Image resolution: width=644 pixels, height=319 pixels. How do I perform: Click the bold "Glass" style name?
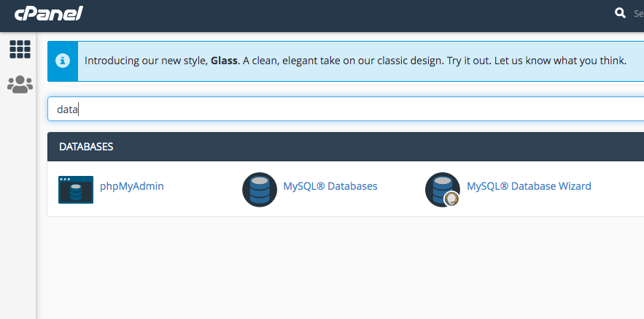coord(224,61)
